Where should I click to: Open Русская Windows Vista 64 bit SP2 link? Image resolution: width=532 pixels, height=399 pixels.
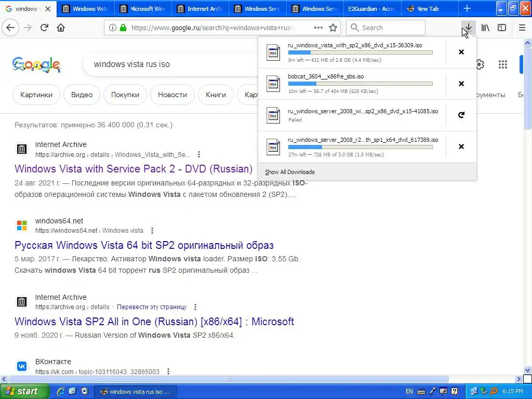pyautogui.click(x=144, y=245)
